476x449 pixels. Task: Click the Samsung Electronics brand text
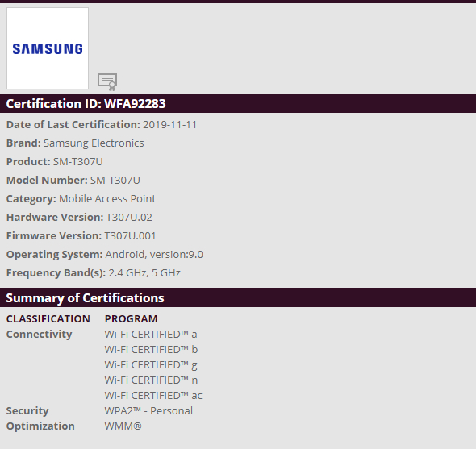point(94,143)
